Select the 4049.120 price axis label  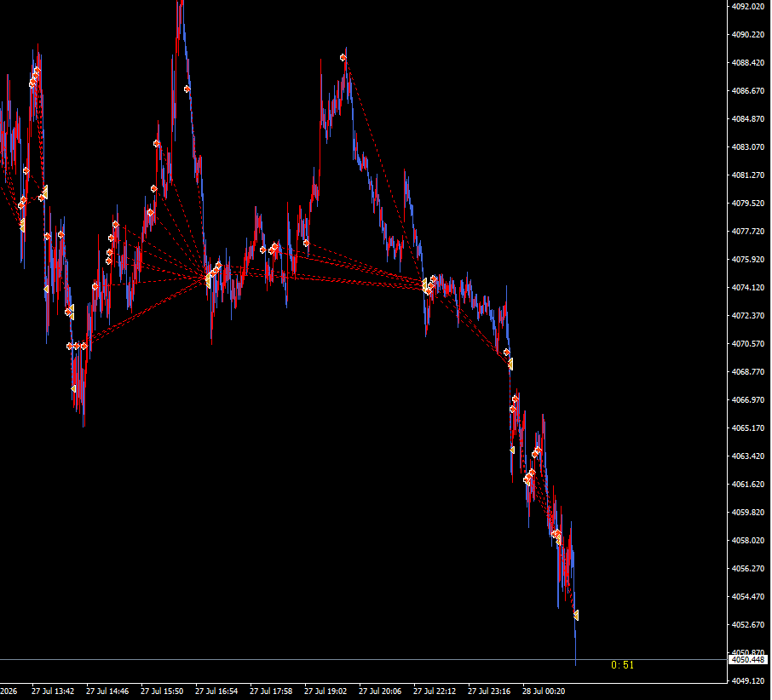tap(748, 680)
